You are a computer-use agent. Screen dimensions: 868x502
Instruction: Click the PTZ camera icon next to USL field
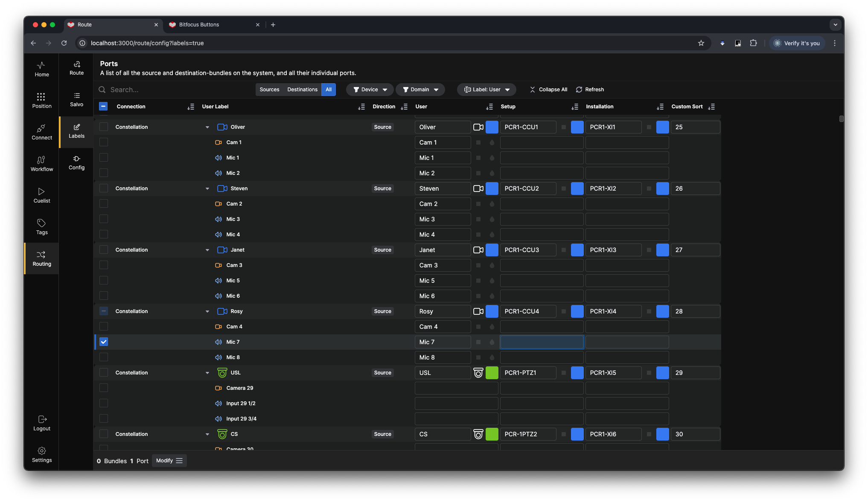tap(478, 373)
